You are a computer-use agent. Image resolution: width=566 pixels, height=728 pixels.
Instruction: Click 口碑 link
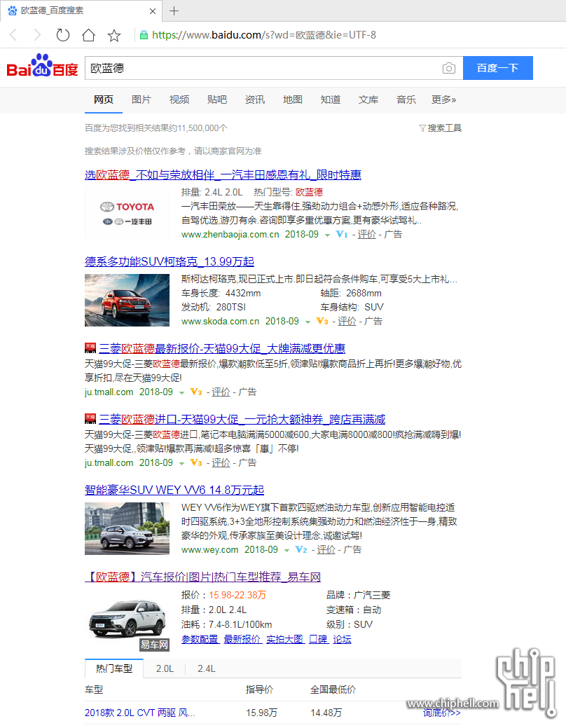point(319,639)
